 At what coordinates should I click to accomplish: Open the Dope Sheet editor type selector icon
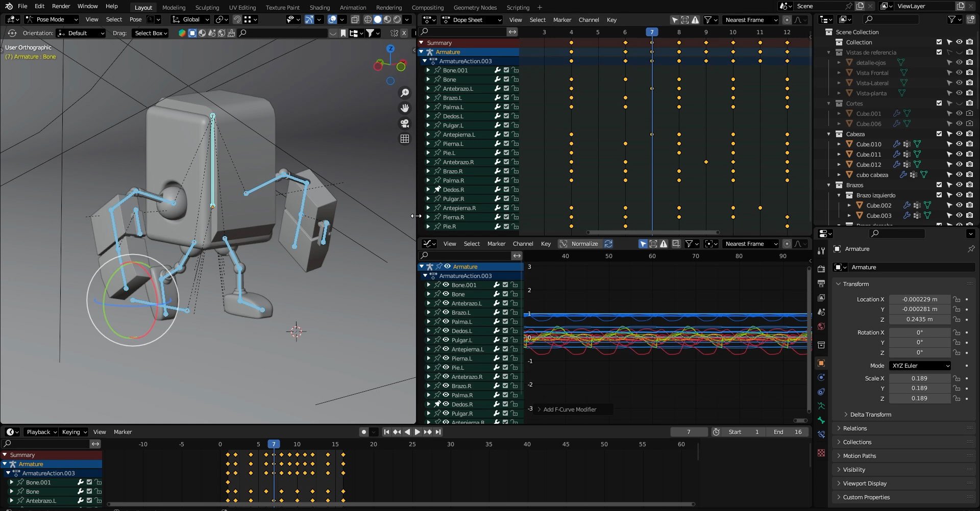pyautogui.click(x=429, y=20)
